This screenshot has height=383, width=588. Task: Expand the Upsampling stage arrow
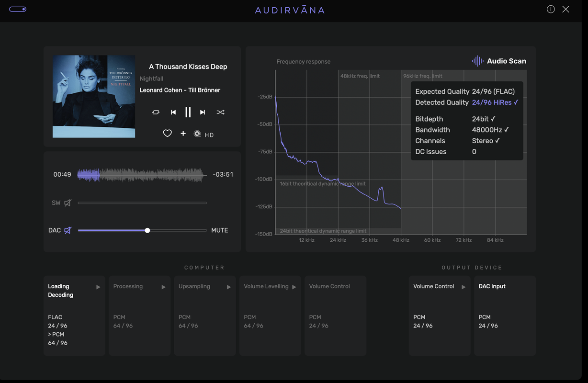coord(229,287)
